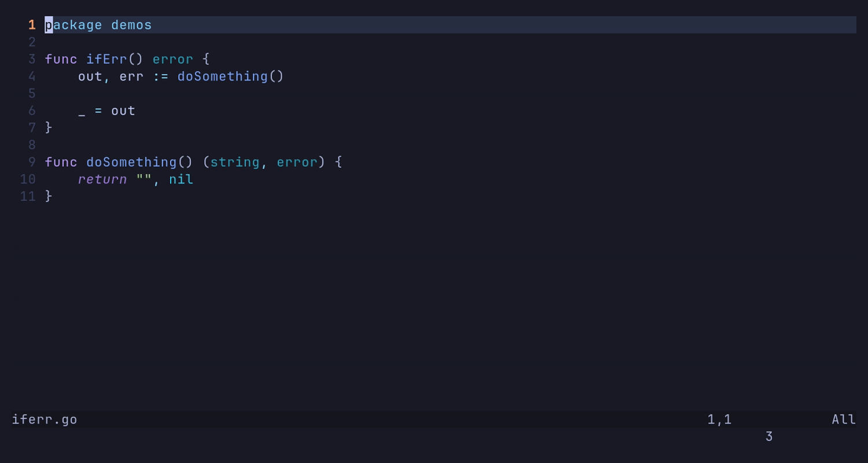Click the closing brace on line 7
The height and width of the screenshot is (463, 868).
tap(49, 128)
